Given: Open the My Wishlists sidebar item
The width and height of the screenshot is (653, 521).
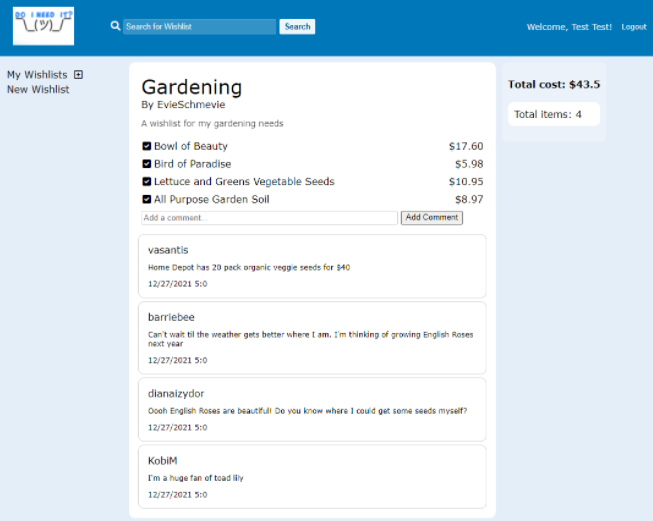Looking at the screenshot, I should pos(37,75).
